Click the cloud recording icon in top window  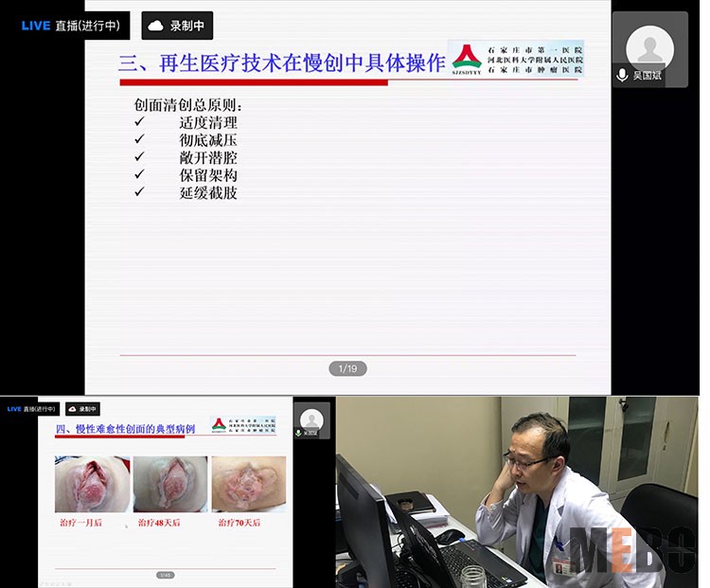tap(156, 26)
